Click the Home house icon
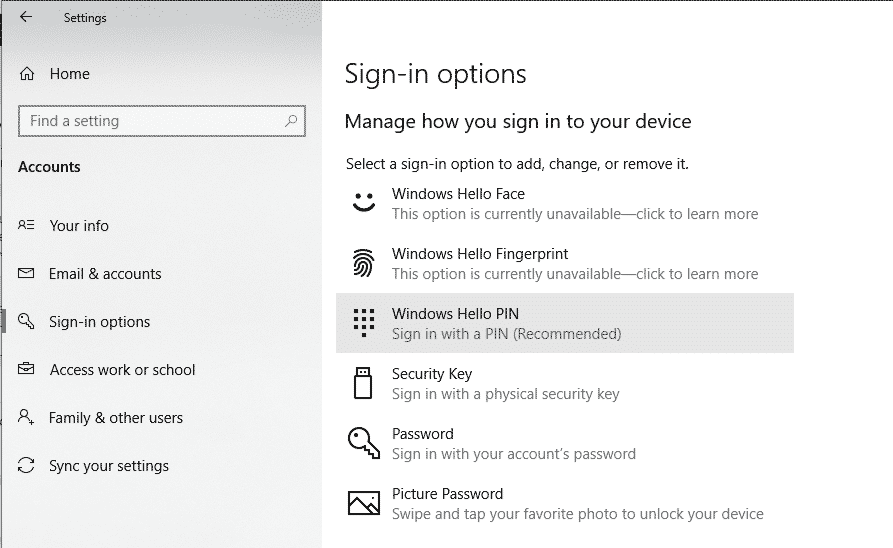This screenshot has height=548, width=893. (x=27, y=73)
